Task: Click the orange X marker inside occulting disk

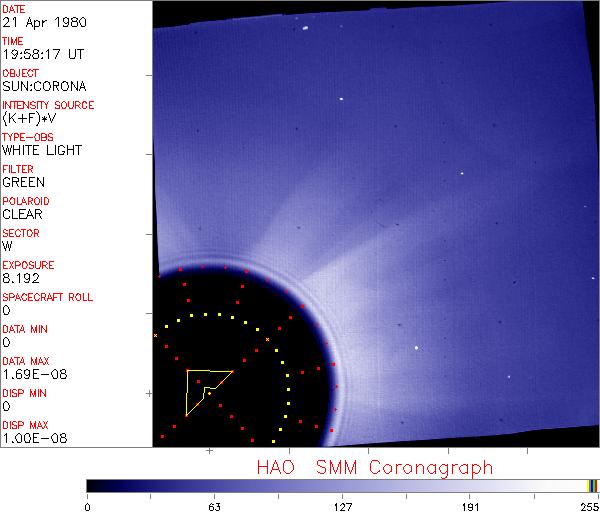Action: tap(267, 341)
